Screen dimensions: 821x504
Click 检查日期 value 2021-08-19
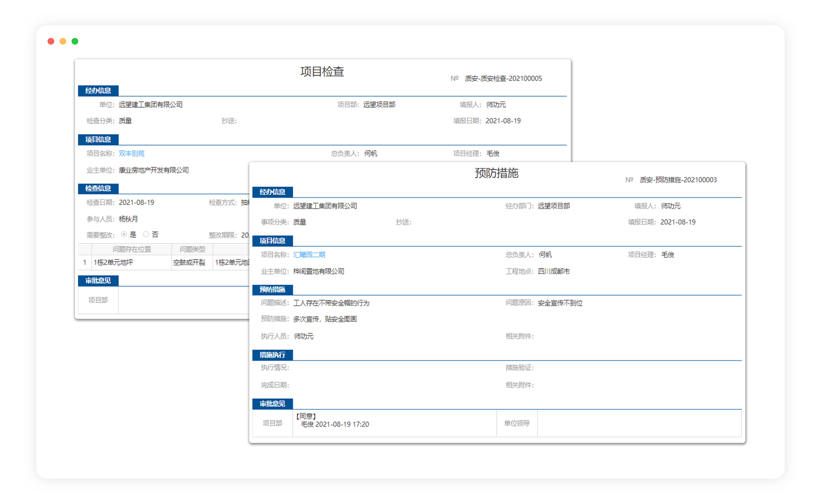pos(136,202)
